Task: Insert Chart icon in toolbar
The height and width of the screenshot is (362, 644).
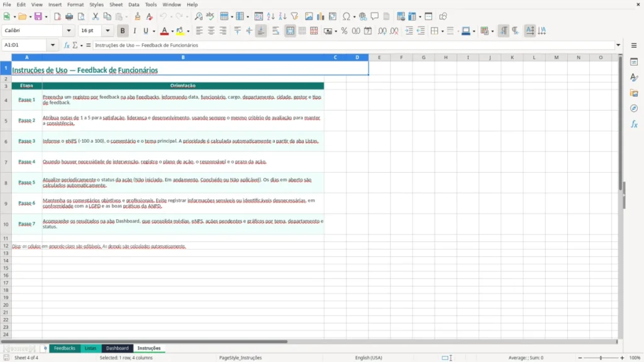Action: [321, 16]
